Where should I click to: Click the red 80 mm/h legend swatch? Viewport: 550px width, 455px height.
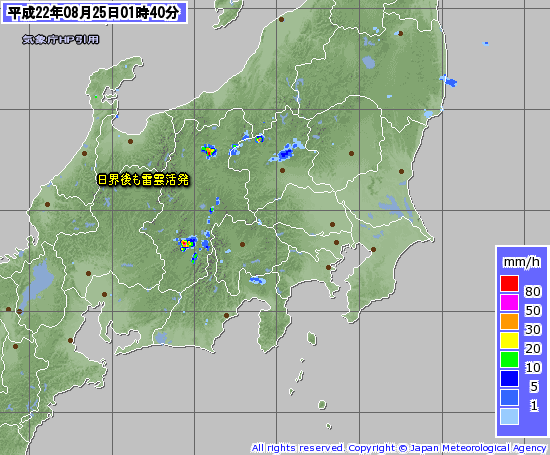point(509,283)
